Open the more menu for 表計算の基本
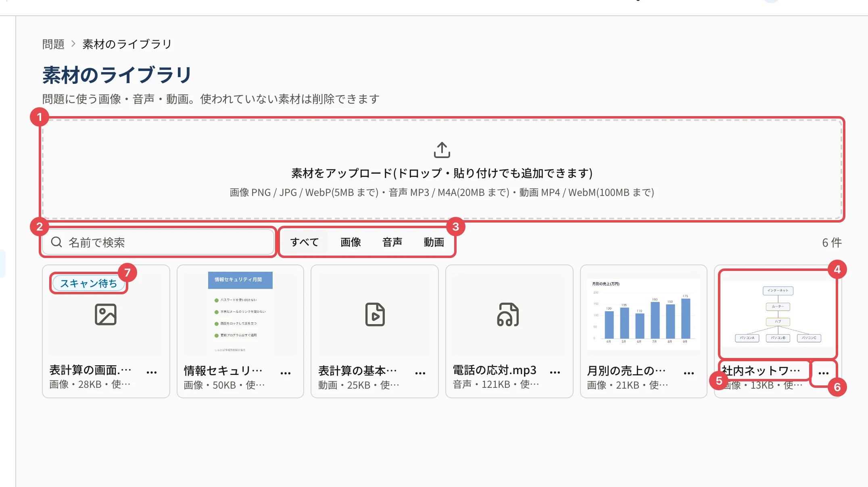 (x=420, y=373)
